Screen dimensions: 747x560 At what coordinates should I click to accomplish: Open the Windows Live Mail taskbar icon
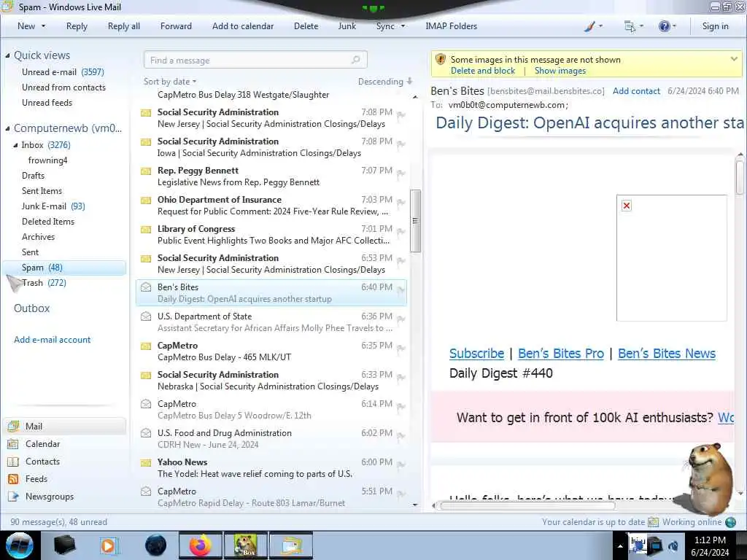[292, 545]
